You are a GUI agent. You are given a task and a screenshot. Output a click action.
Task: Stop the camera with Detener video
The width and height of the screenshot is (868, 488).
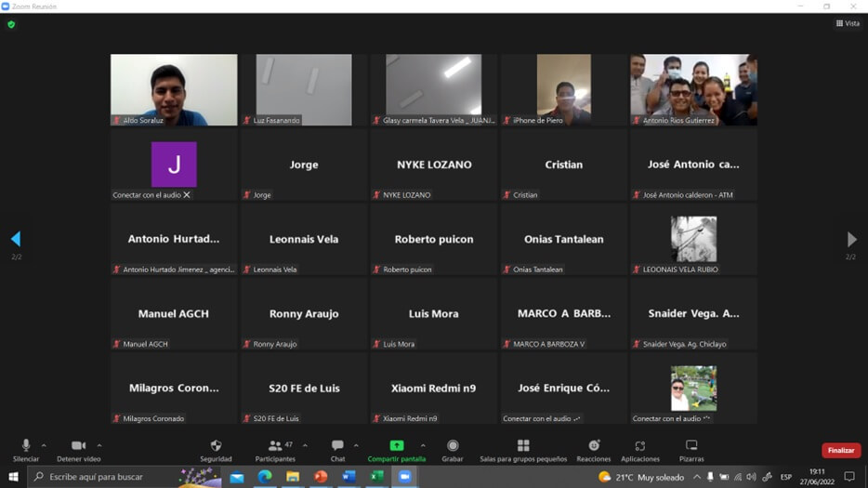(78, 447)
